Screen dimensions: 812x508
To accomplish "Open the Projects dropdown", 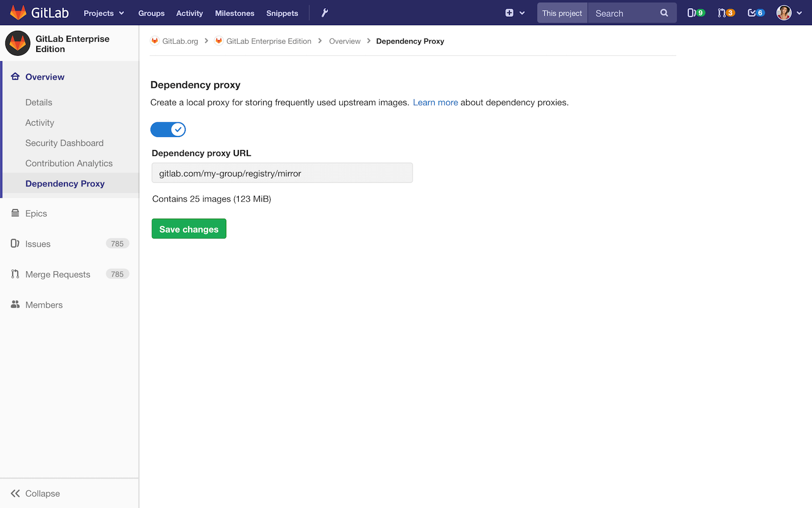I will [103, 12].
